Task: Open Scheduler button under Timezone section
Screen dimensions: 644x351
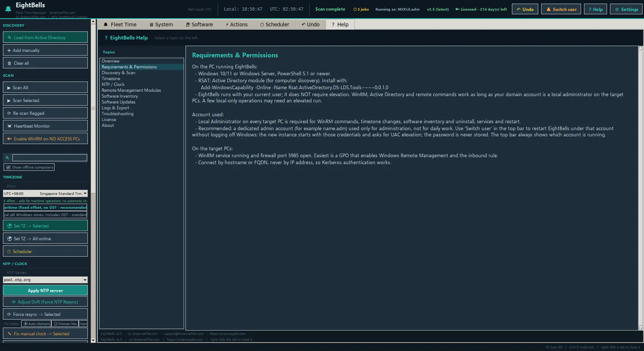Action: click(x=45, y=251)
